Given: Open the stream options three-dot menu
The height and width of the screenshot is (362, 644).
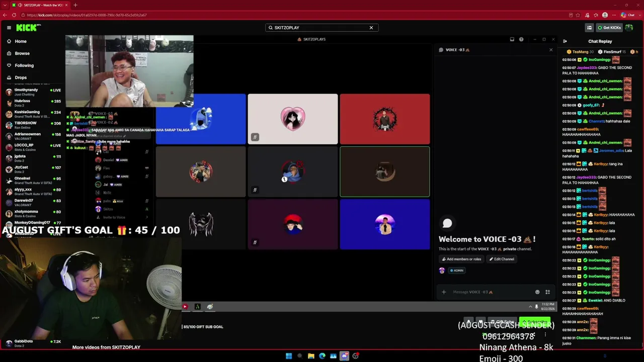Looking at the screenshot, I should [x=545, y=334].
